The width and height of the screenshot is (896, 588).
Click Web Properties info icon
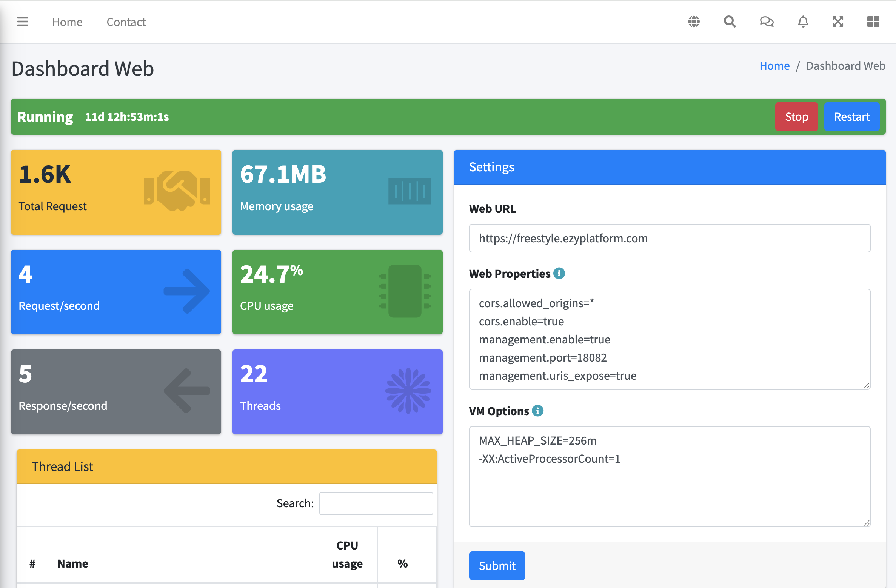click(559, 273)
